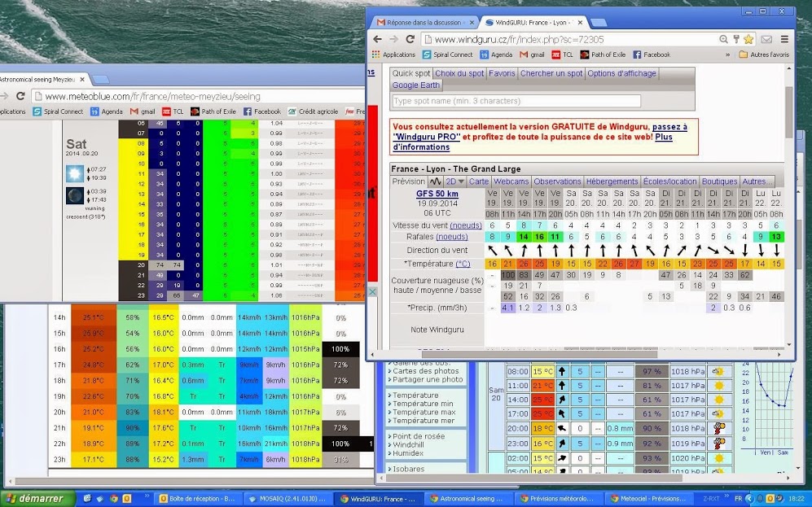Open the Webcams tab
The height and width of the screenshot is (507, 812).
pos(511,181)
